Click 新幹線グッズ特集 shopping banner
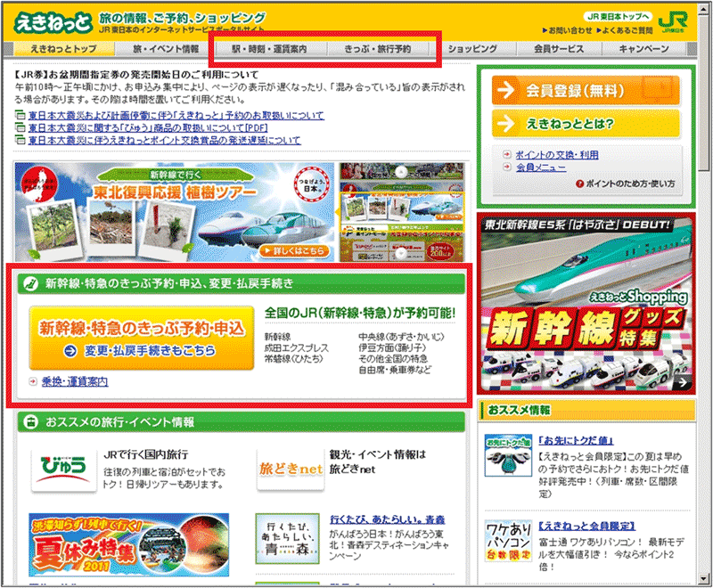This screenshot has width=713, height=588. point(586,303)
